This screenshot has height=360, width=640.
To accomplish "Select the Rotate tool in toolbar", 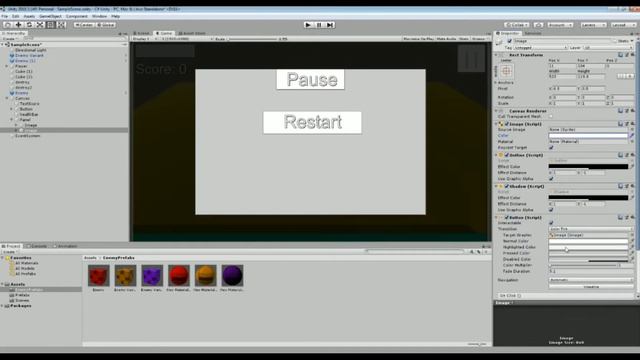I will [29, 25].
